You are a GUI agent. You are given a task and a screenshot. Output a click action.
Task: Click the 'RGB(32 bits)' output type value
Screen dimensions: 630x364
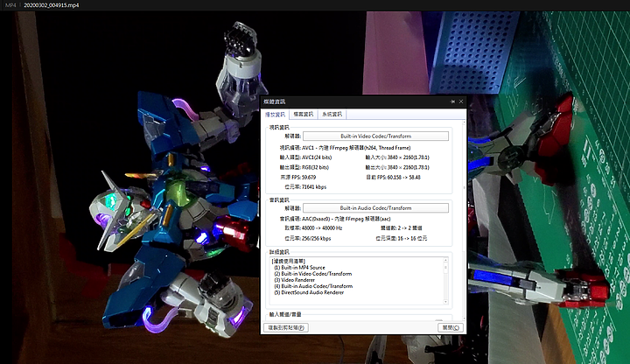315,167
